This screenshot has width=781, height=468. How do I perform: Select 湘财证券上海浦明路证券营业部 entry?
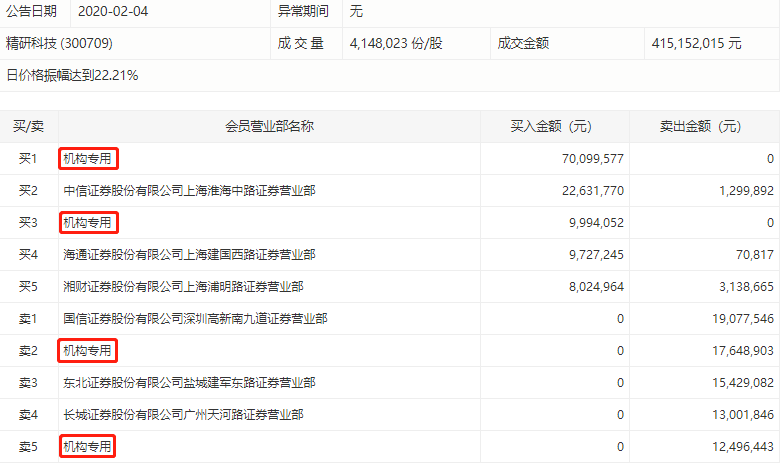click(x=183, y=287)
